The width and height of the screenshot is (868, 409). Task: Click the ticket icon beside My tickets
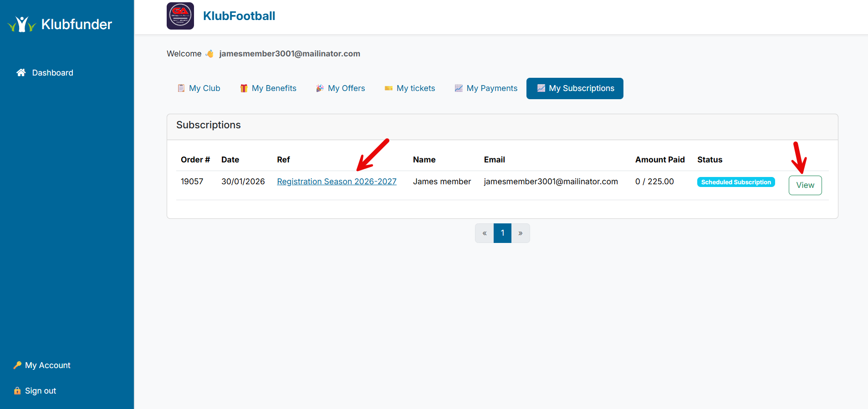(388, 88)
